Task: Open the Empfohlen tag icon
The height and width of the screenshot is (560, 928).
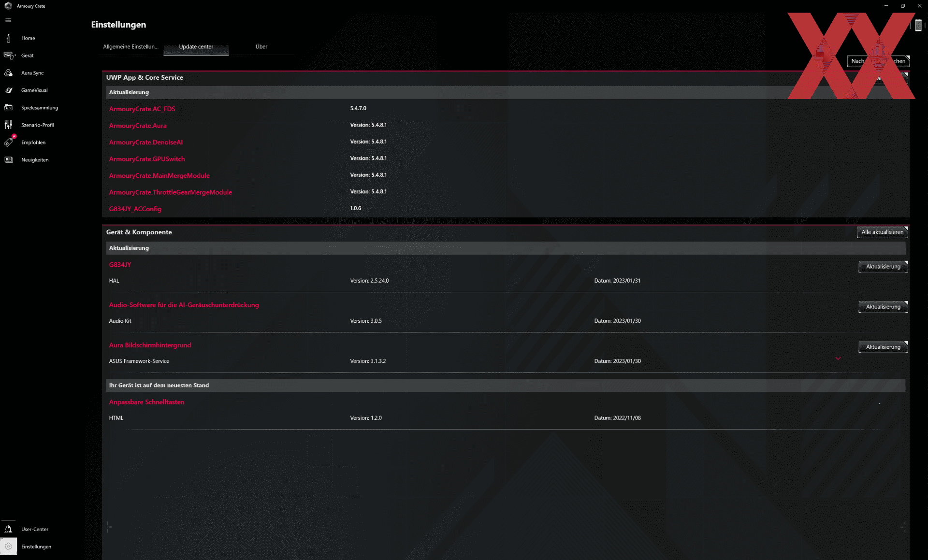Action: [9, 142]
